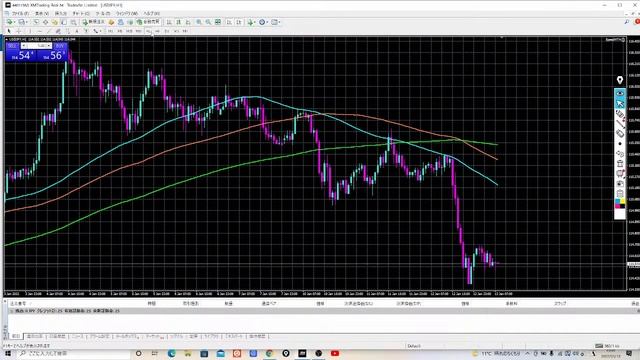Expand the new chart dropdown arrow
640x360 pixels.
[x=14, y=22]
